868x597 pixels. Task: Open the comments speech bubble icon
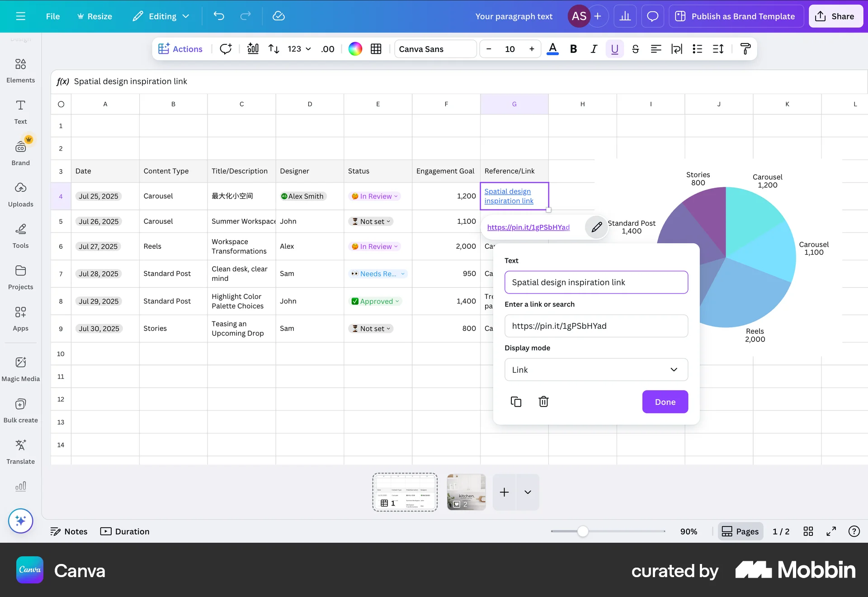coord(652,16)
